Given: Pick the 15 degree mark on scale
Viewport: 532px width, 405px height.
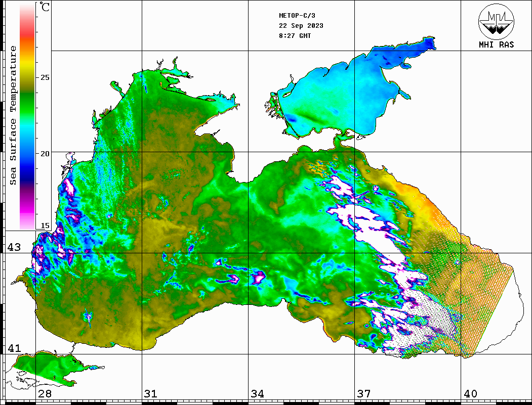Looking at the screenshot, I should (x=45, y=226).
